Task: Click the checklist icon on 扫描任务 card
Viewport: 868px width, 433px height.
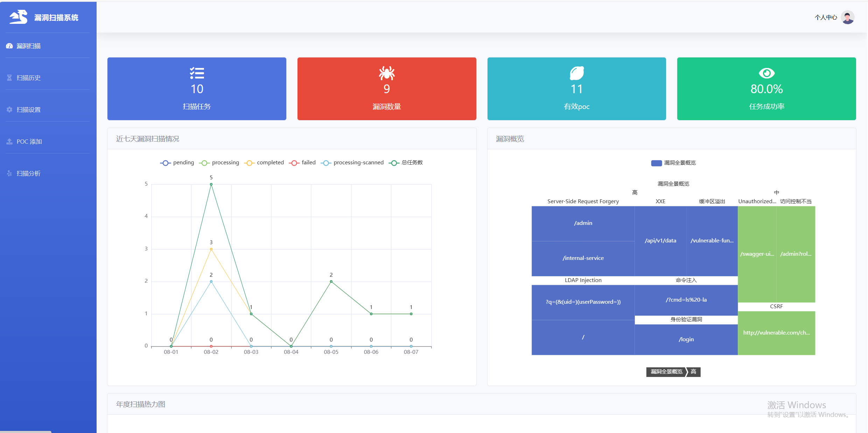Action: (197, 73)
